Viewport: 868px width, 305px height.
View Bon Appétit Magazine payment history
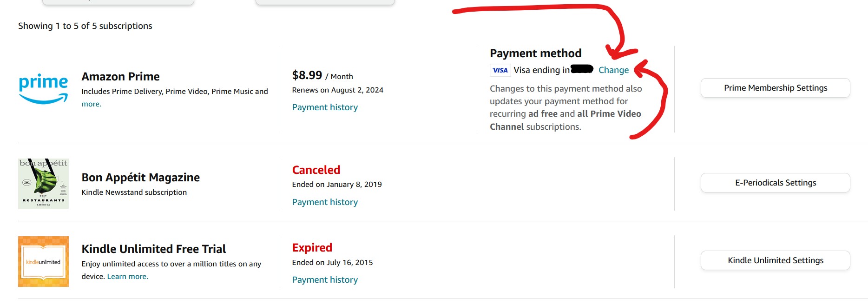click(325, 202)
